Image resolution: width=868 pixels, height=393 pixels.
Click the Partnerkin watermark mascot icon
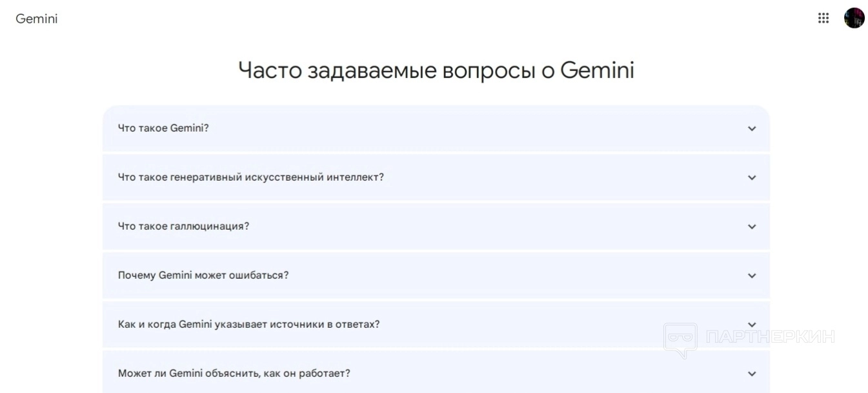(x=680, y=339)
